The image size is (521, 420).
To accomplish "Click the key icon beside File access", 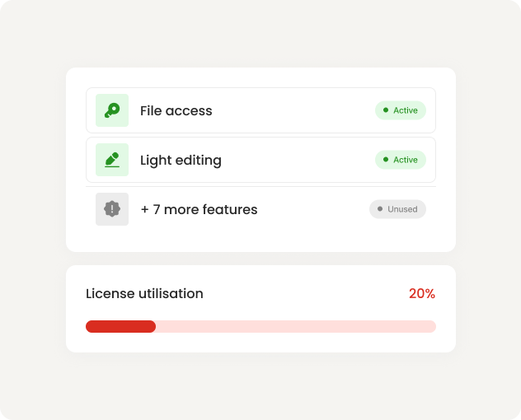I will [112, 110].
